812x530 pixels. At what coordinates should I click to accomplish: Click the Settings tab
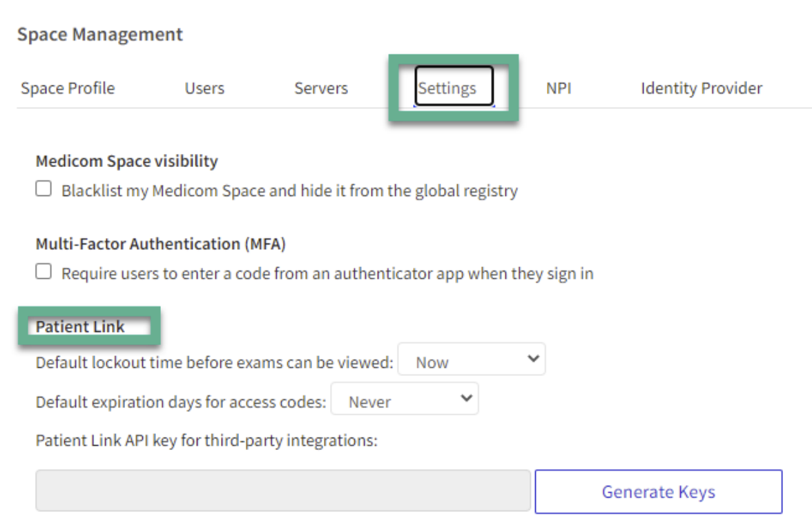click(x=452, y=88)
